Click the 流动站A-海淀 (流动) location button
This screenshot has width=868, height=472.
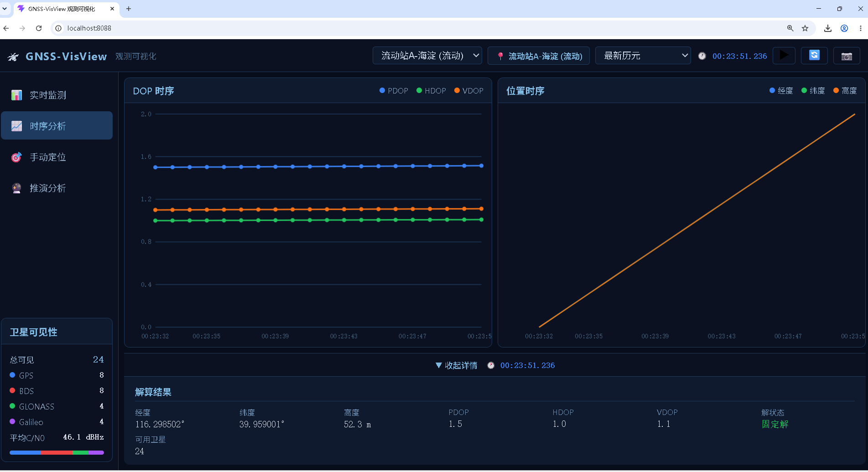[539, 56]
